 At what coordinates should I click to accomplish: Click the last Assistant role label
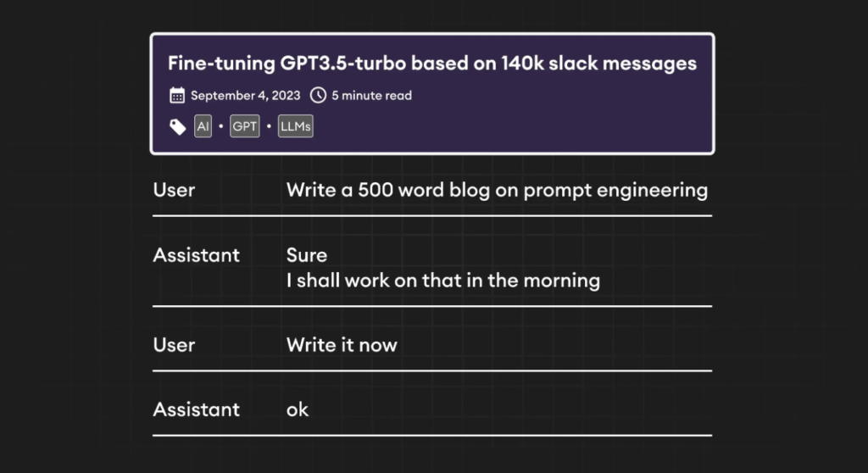(197, 410)
